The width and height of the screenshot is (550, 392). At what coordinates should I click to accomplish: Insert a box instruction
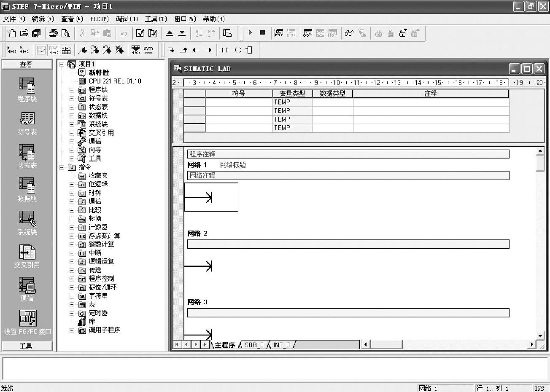249,50
